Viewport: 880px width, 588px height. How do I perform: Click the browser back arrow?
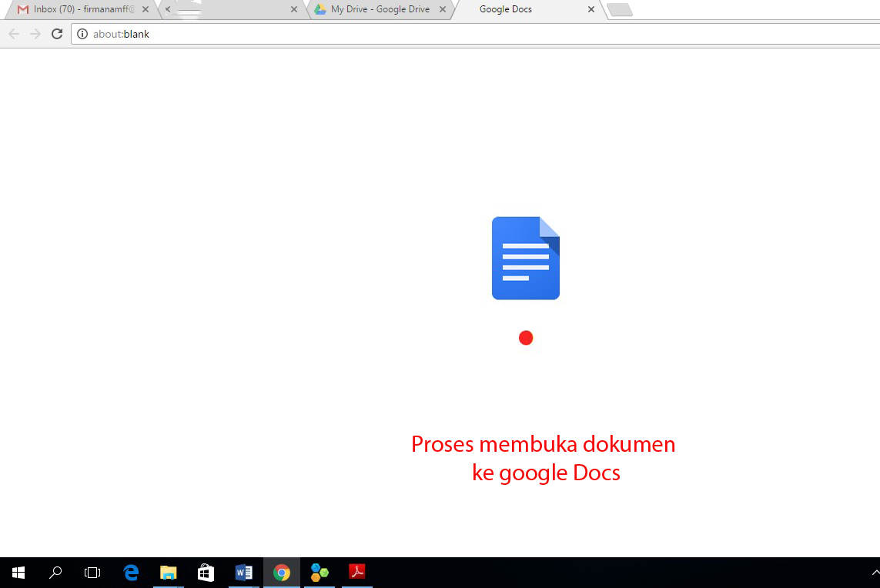click(14, 34)
